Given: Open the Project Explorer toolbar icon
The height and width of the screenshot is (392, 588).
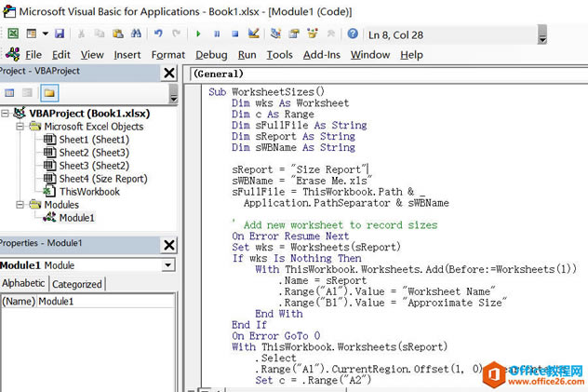Looking at the screenshot, I should pos(275,34).
